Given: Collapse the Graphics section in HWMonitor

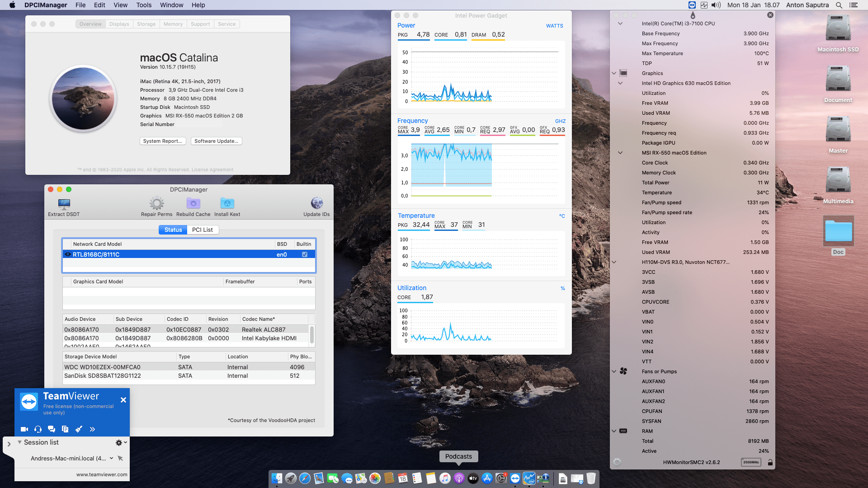Looking at the screenshot, I should [614, 73].
